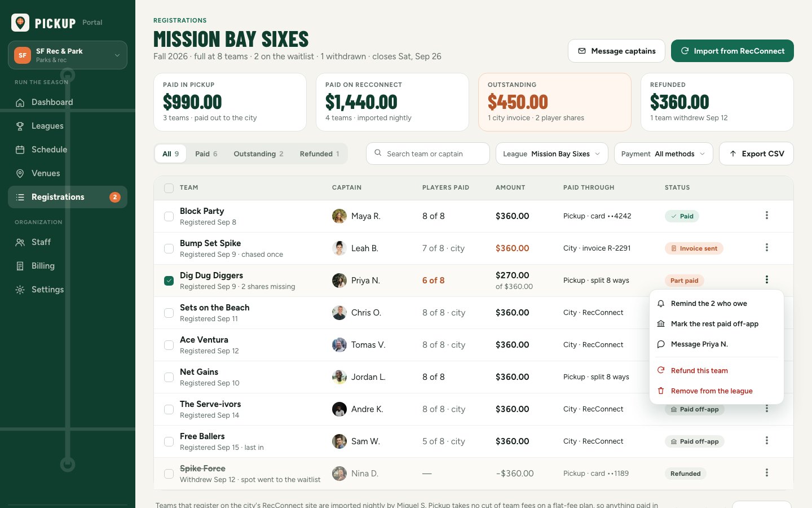Image resolution: width=812 pixels, height=508 pixels.
Task: Open the Payment All methods dropdown
Action: pos(663,154)
